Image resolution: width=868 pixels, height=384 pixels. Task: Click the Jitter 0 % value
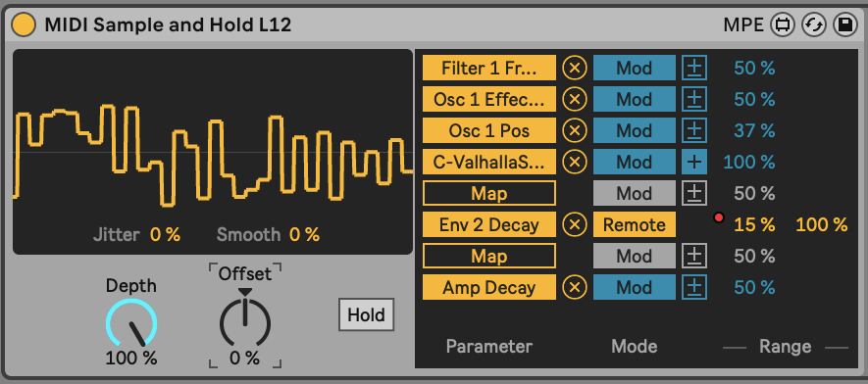165,235
